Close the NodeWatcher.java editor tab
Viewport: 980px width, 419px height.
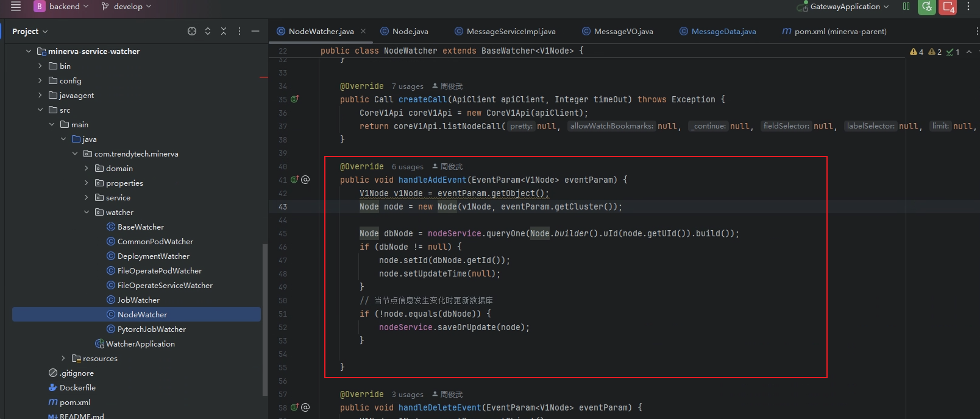363,32
